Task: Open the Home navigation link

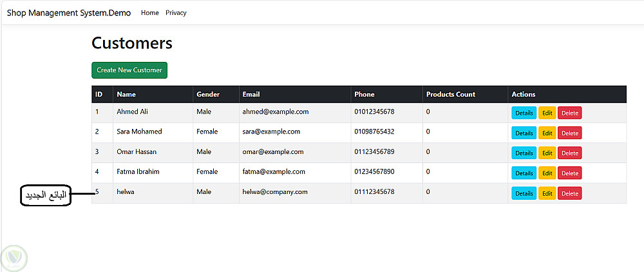Action: (x=149, y=13)
